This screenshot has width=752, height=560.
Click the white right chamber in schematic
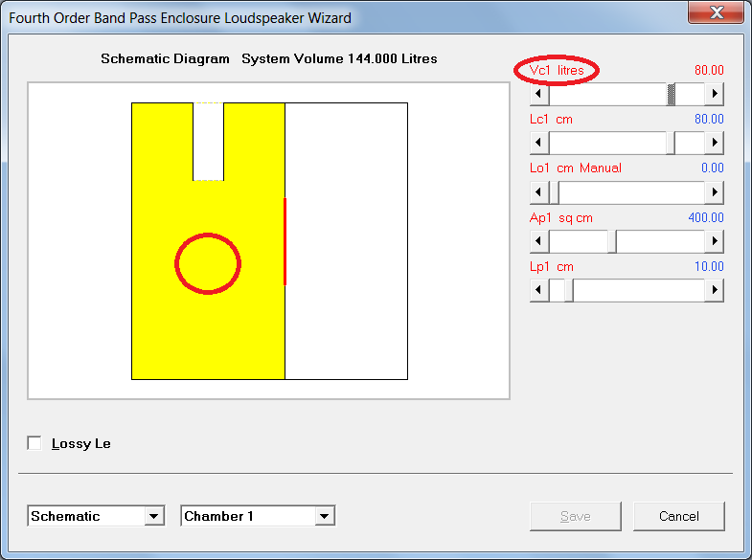click(x=346, y=241)
